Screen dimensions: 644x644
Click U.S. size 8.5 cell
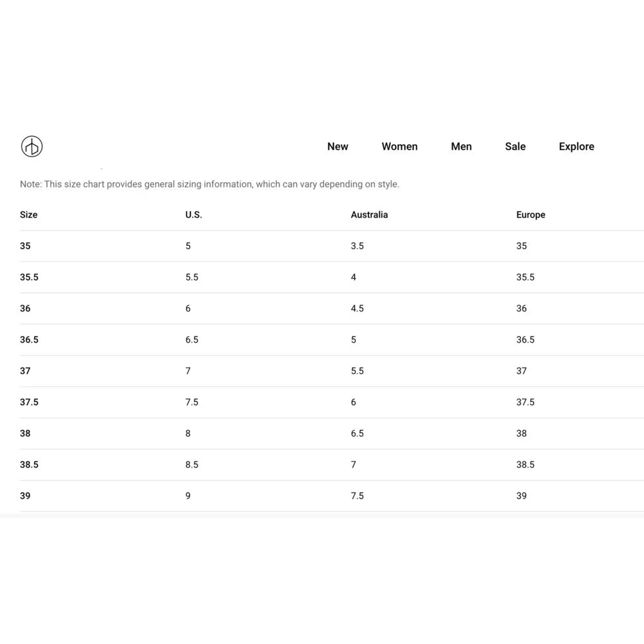point(192,464)
